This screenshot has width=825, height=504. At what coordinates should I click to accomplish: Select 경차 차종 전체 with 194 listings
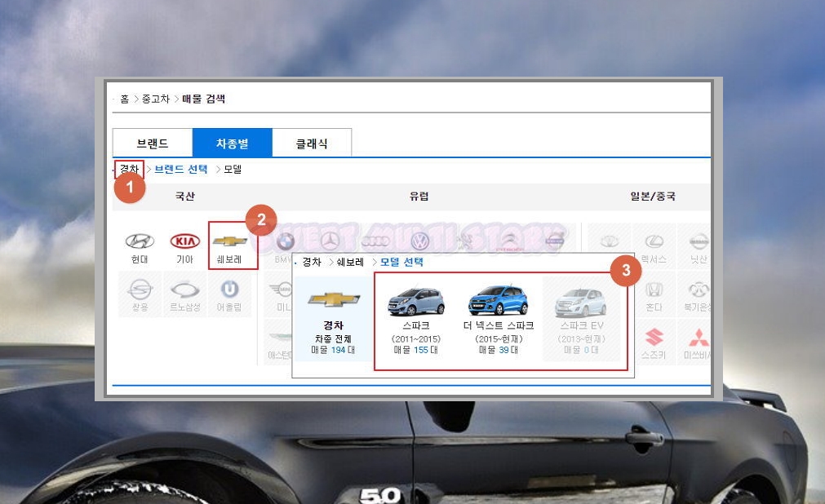(333, 319)
